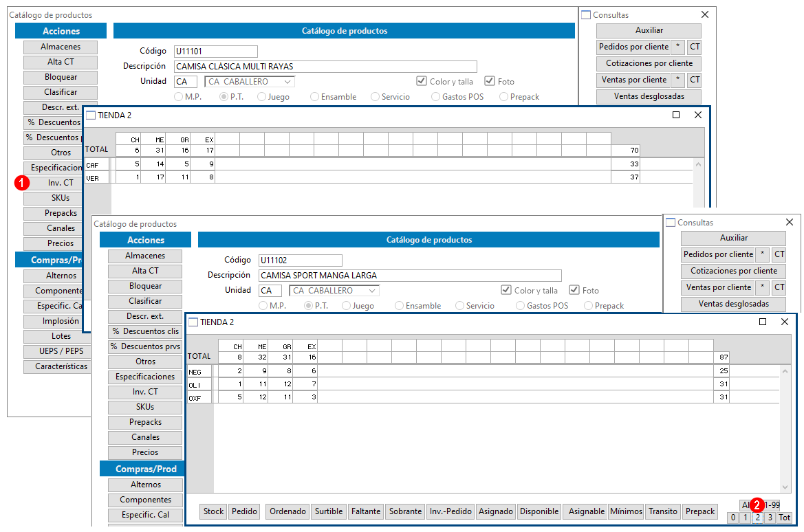Click the Consultas window icon beside product U11101
The height and width of the screenshot is (532, 804).
(586, 15)
